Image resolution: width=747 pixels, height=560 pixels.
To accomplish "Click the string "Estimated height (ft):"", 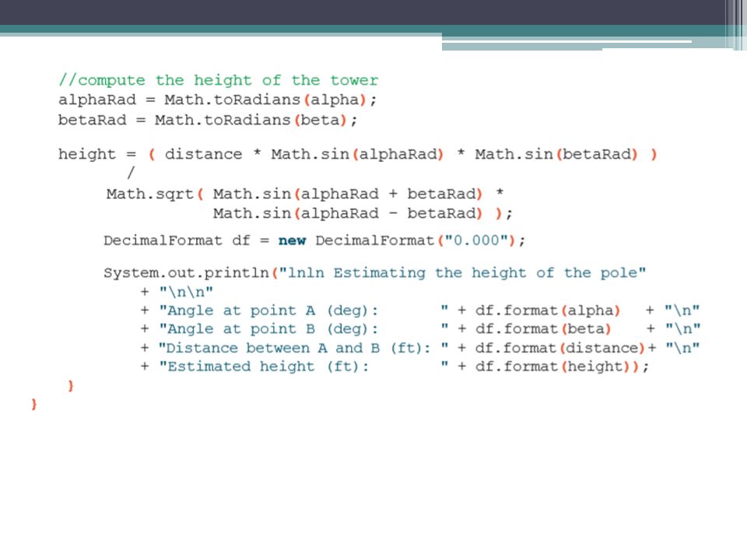I will click(304, 366).
